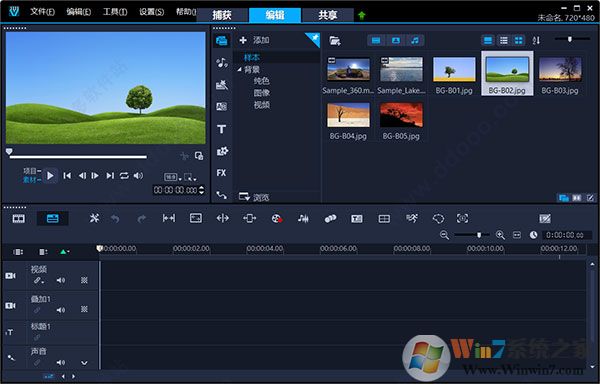Click the record/capture option icon
The width and height of the screenshot is (600, 384).
tap(277, 218)
